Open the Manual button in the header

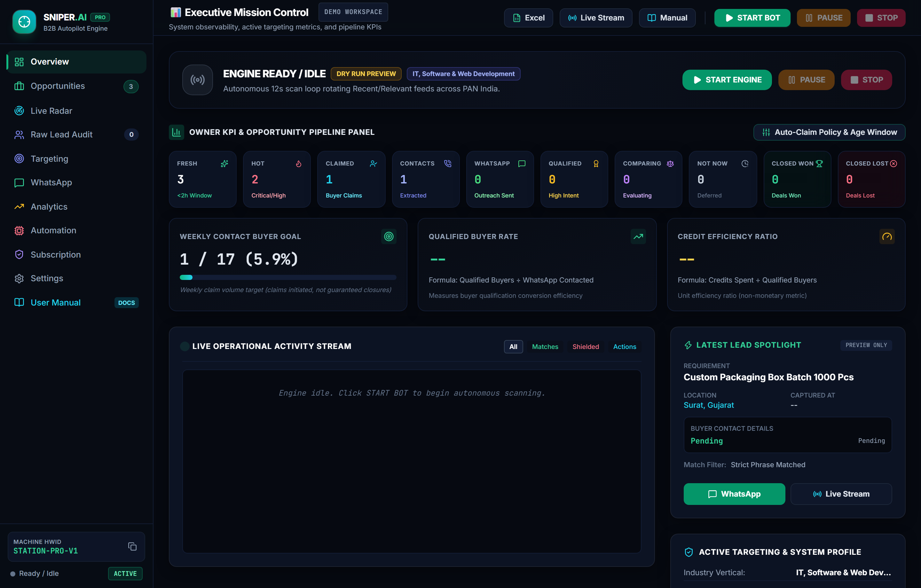pyautogui.click(x=667, y=18)
